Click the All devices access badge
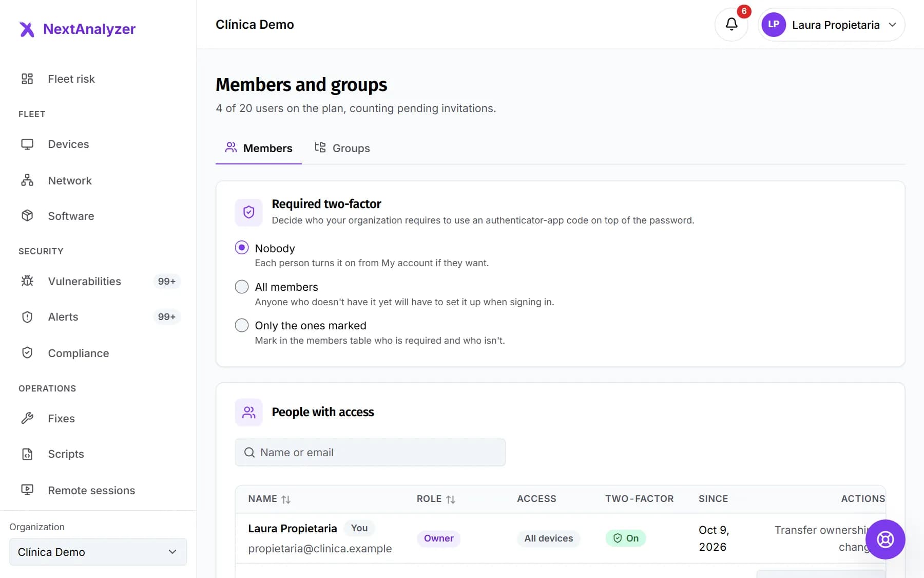924x578 pixels. point(548,538)
